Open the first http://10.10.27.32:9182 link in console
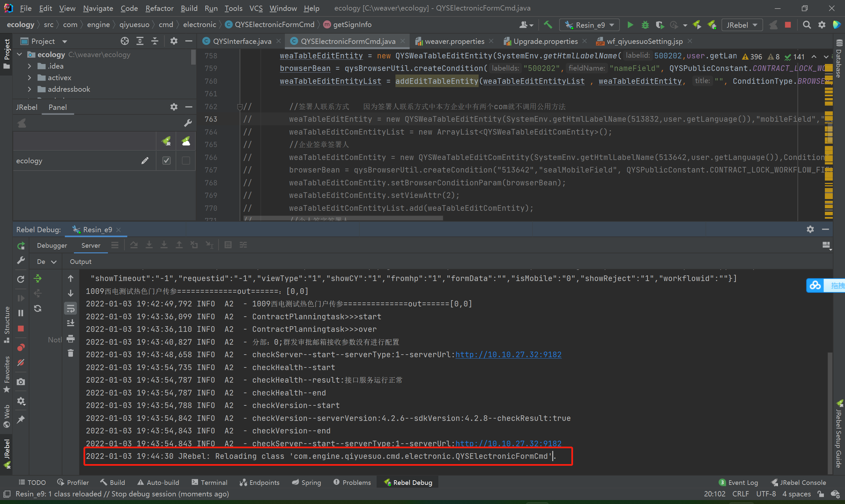The image size is (845, 504). point(508,354)
